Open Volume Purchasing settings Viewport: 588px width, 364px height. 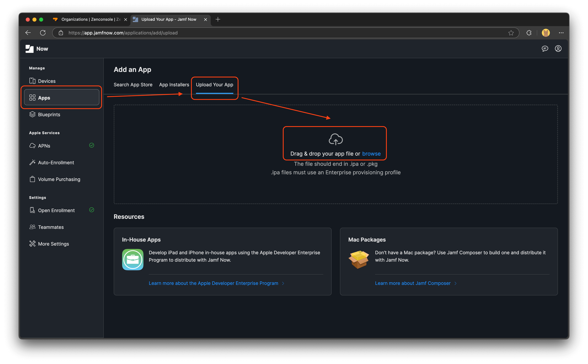(59, 179)
